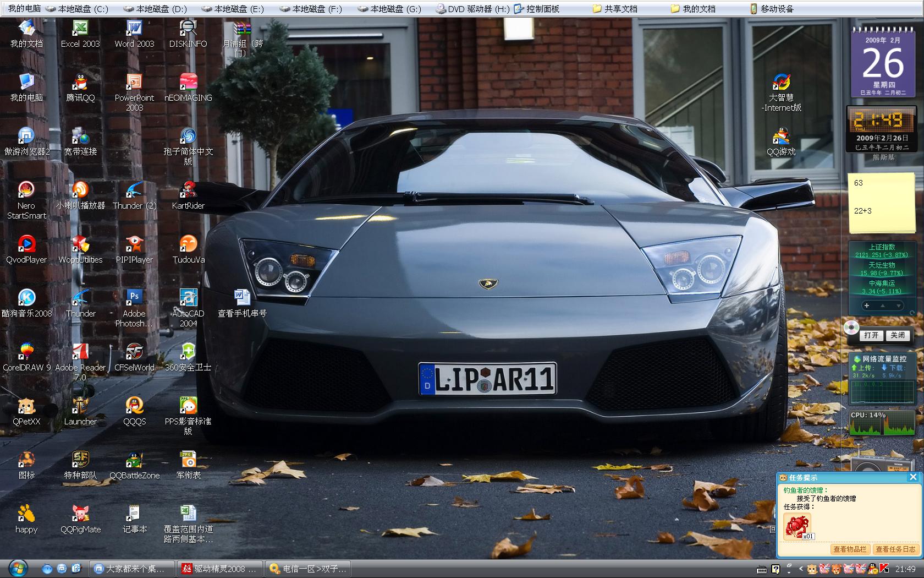924x578 pixels.
Task: Click the red item thumbnail in 任务提示
Action: pos(798,527)
